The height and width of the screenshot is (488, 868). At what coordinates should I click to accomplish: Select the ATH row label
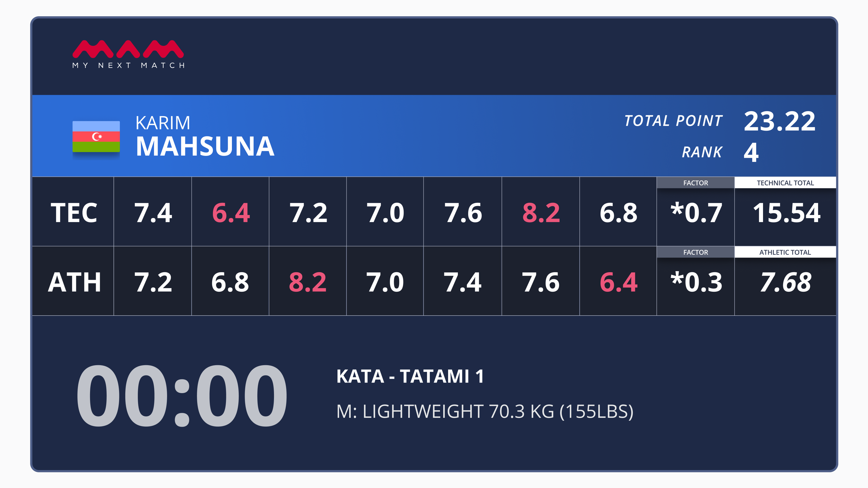click(x=75, y=282)
